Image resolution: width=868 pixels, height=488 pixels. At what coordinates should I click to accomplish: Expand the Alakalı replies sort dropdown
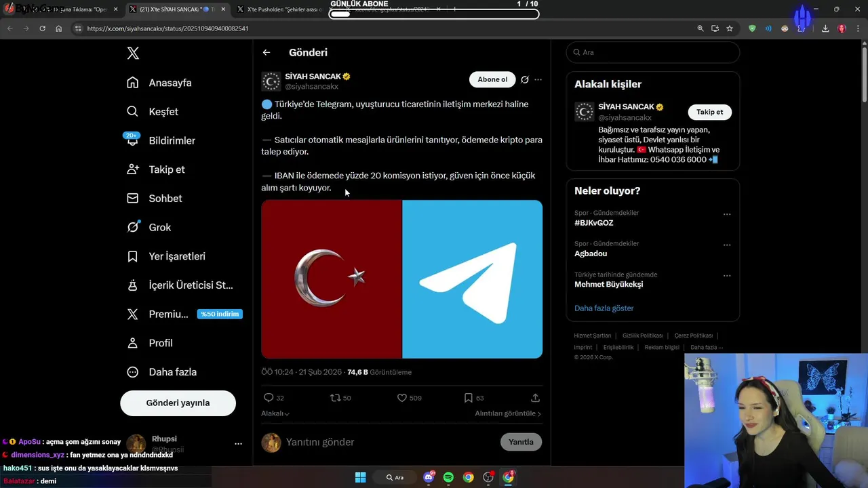coord(275,413)
